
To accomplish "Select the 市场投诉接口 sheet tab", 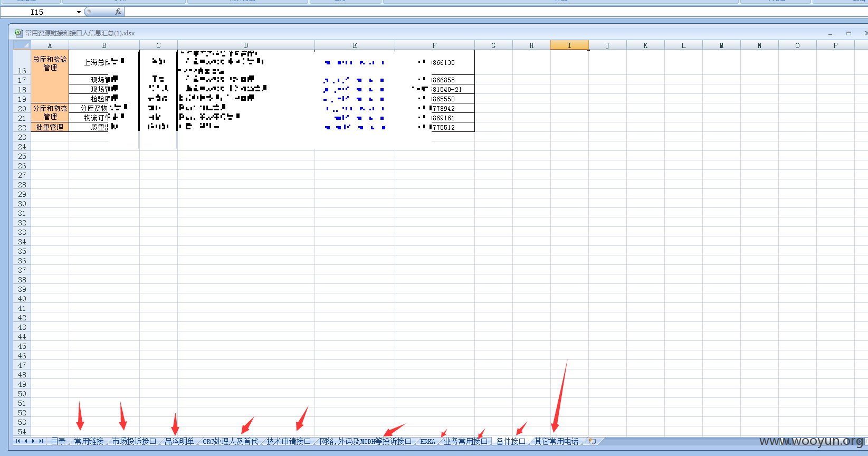I will pos(134,441).
